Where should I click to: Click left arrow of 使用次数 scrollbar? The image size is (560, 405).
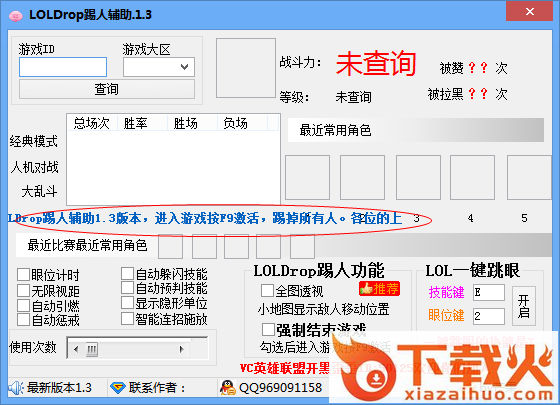coord(76,349)
